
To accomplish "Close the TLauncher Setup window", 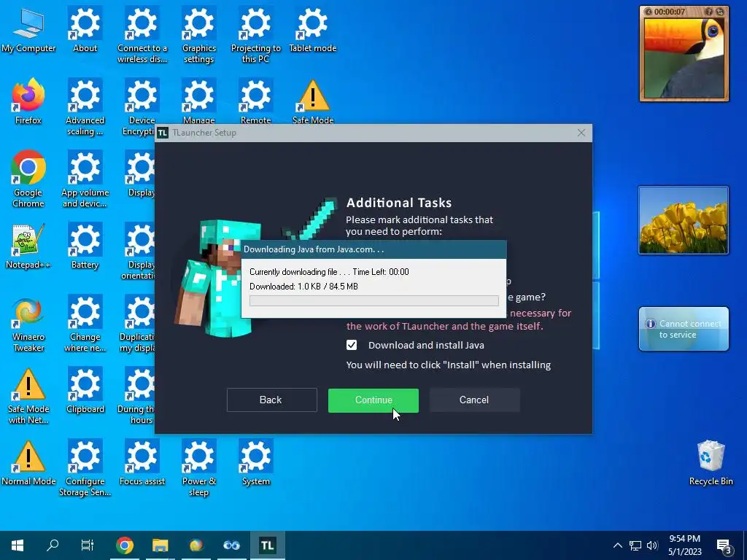I will pyautogui.click(x=581, y=133).
